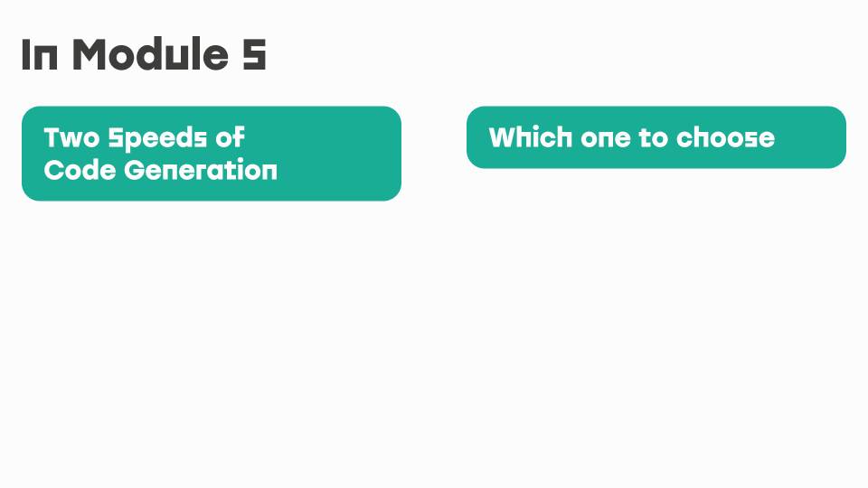The width and height of the screenshot is (868, 488).
Task: Click the word "one" in the right box
Action: (x=606, y=139)
